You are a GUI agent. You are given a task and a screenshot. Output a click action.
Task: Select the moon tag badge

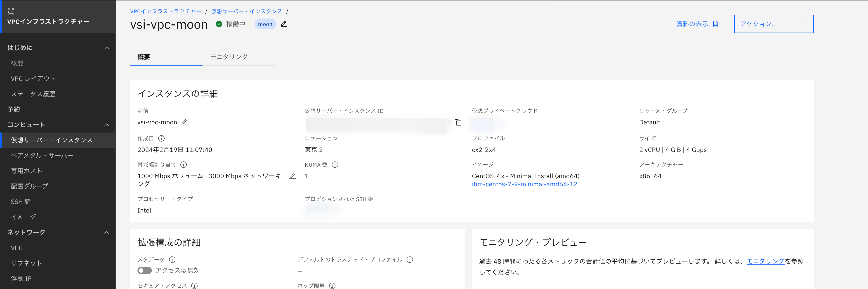pyautogui.click(x=265, y=24)
